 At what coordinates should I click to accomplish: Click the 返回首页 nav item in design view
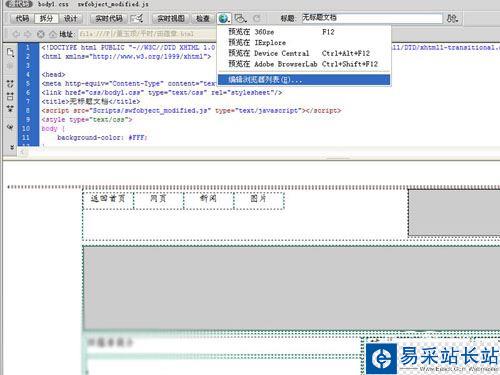108,199
